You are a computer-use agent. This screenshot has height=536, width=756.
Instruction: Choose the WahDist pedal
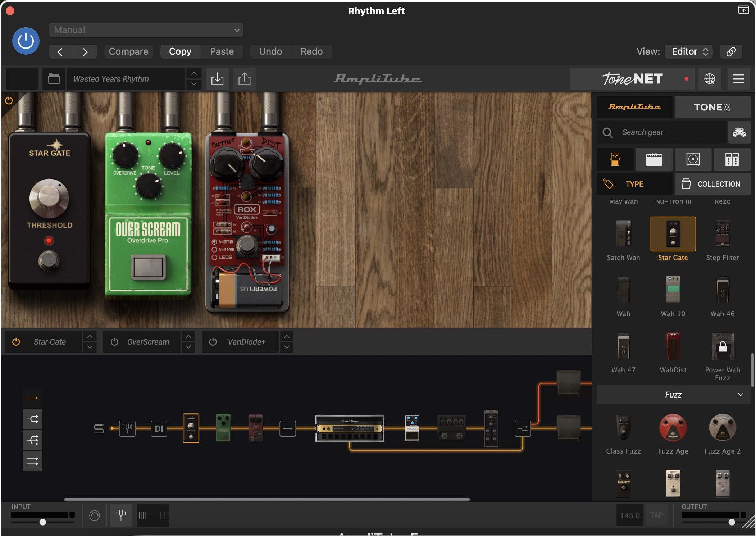673,346
